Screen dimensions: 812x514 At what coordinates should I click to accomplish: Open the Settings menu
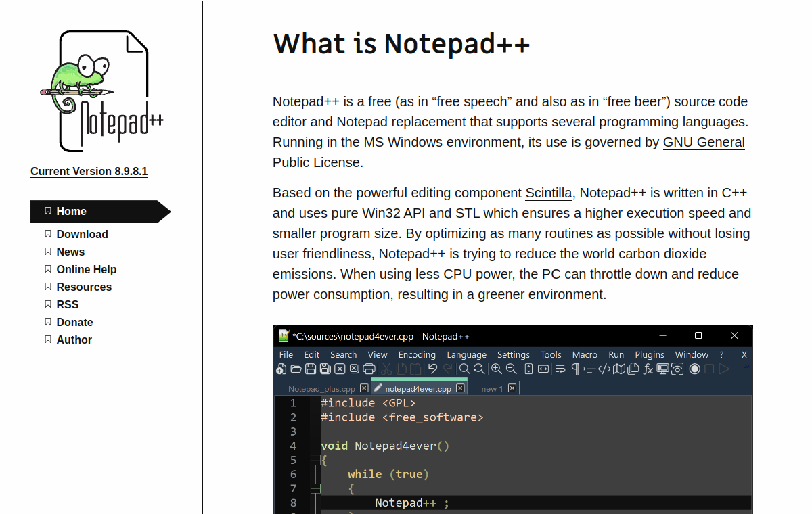tap(514, 354)
